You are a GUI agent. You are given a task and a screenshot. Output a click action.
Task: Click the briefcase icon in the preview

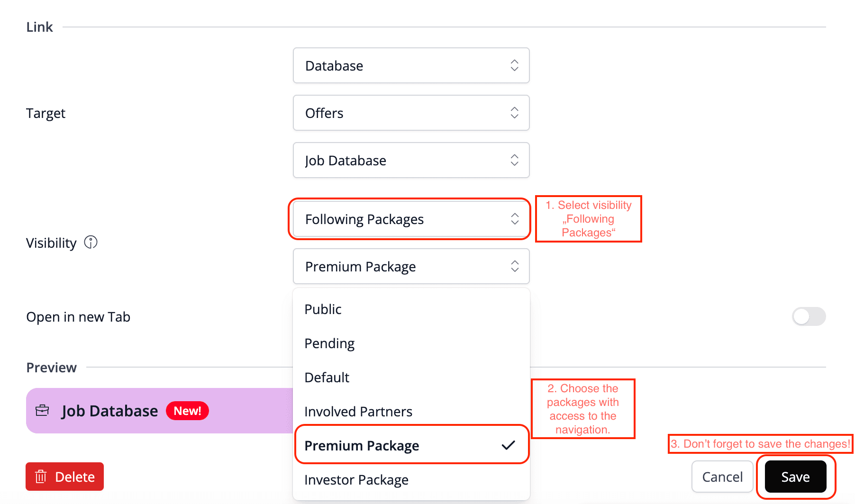(42, 410)
